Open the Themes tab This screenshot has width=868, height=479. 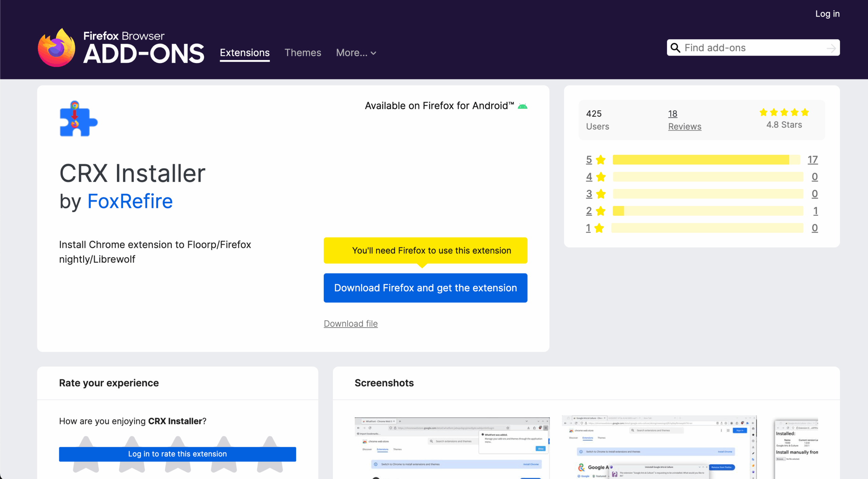point(303,53)
